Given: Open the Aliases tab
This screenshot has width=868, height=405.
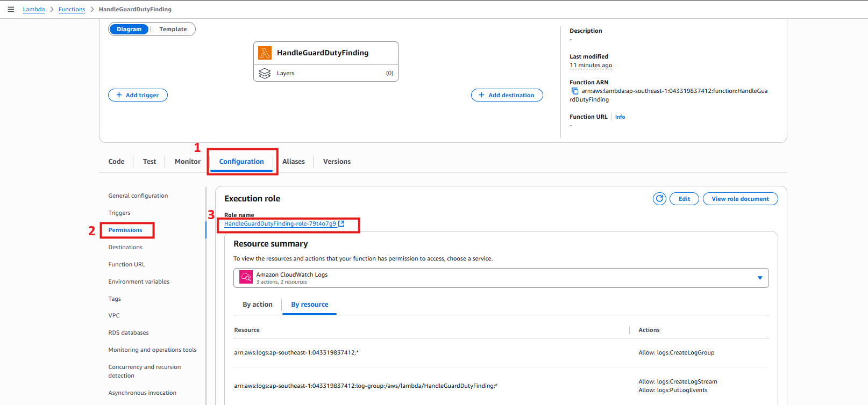Looking at the screenshot, I should click(x=294, y=161).
